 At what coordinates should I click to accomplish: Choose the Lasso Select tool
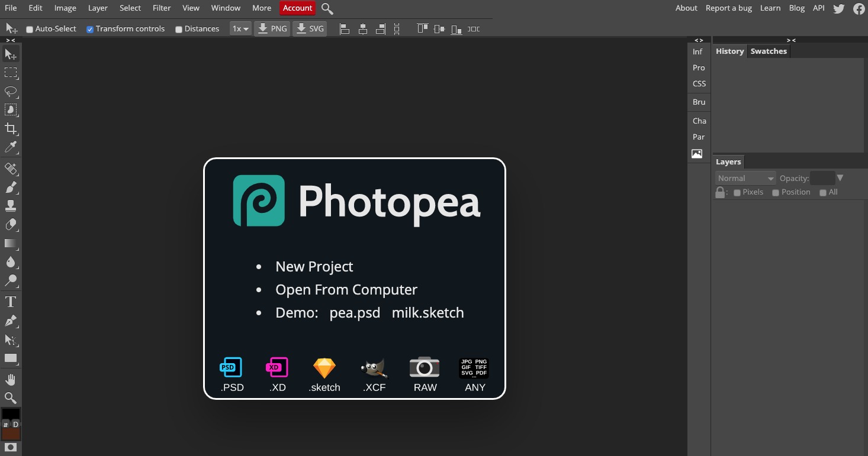pos(11,92)
